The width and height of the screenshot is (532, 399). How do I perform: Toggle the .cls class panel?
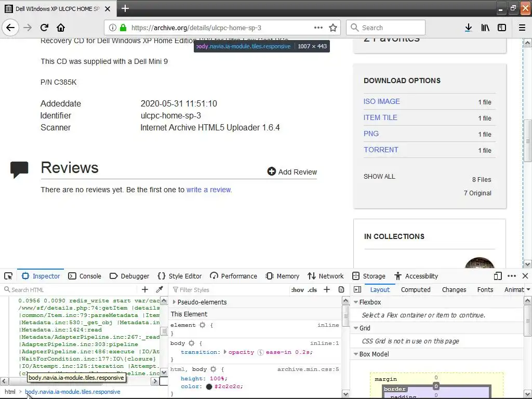point(312,290)
